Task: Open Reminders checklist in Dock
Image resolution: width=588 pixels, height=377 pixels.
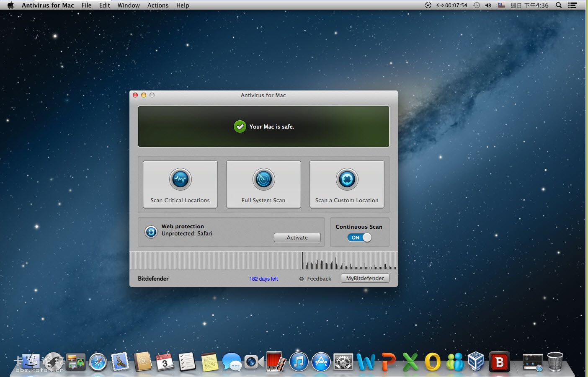Action: pos(187,362)
